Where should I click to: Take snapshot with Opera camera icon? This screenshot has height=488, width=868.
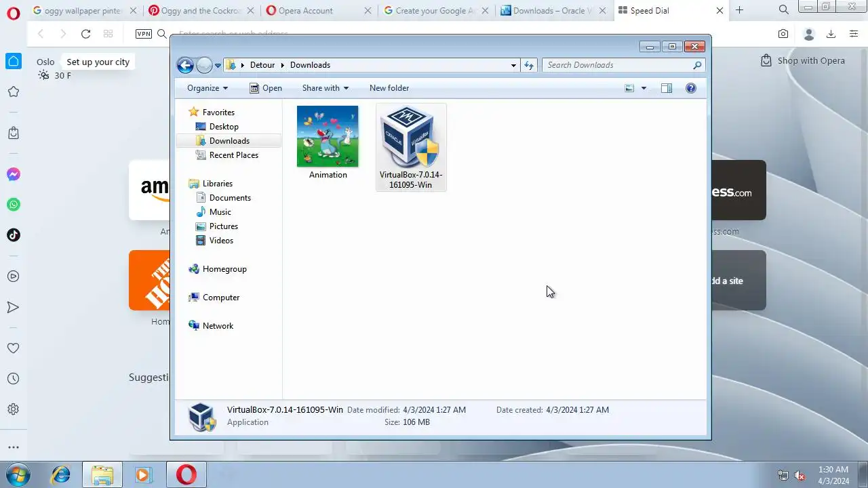point(783,34)
